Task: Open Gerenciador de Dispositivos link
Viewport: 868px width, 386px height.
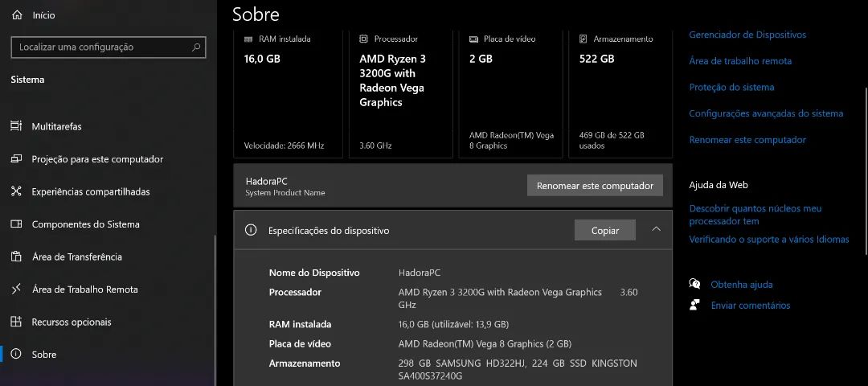Action: click(747, 35)
